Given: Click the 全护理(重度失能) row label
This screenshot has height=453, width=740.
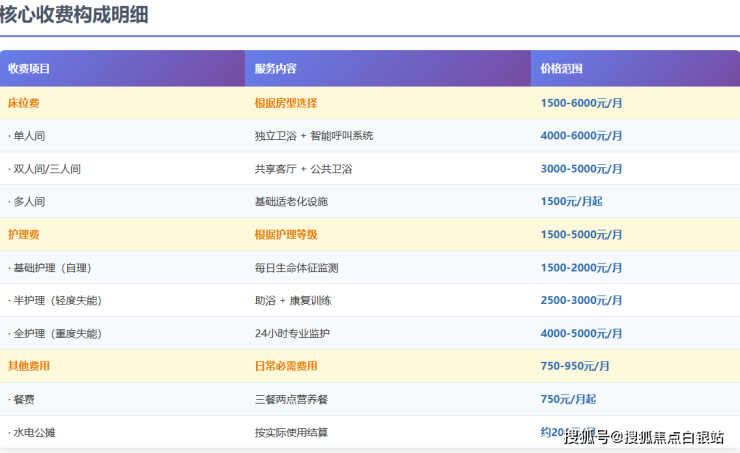Looking at the screenshot, I should pos(55,334).
